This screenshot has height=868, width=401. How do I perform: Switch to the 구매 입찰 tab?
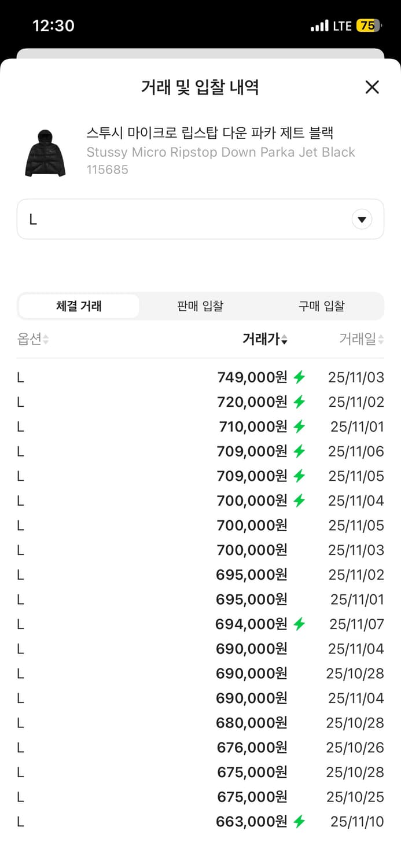click(322, 306)
